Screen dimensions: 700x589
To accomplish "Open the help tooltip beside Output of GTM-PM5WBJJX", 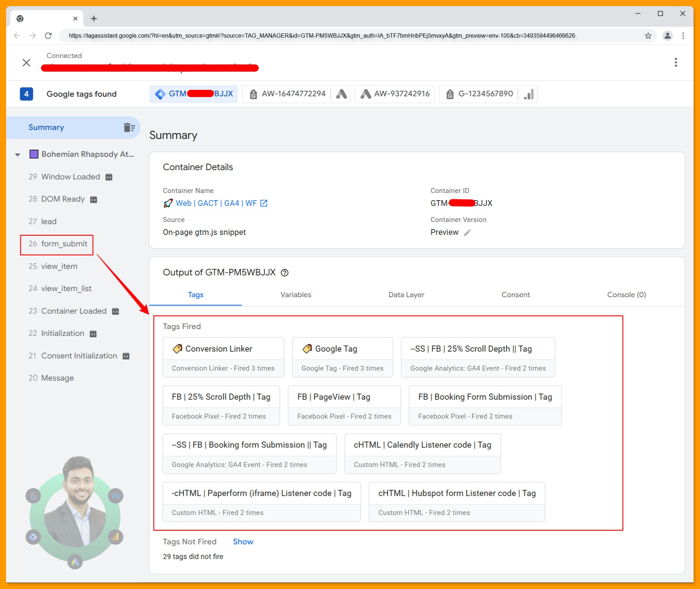I will click(x=284, y=272).
